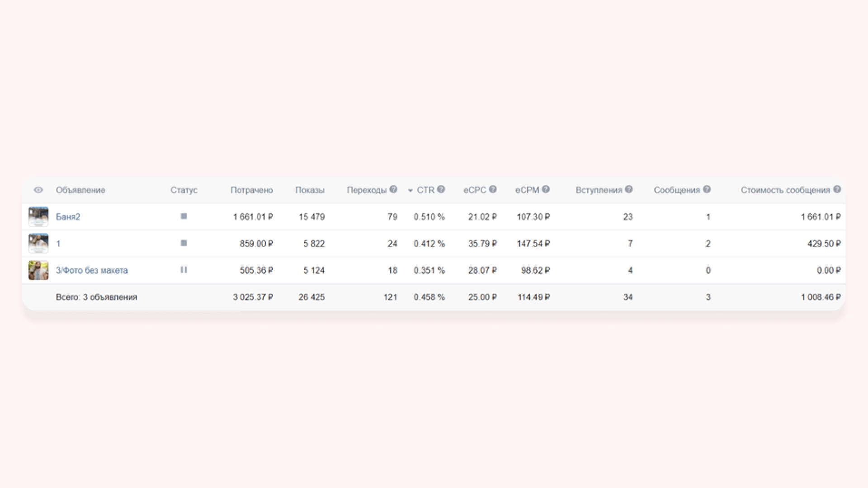This screenshot has height=488, width=868.
Task: Click help icon next to eCPM
Action: pos(546,190)
